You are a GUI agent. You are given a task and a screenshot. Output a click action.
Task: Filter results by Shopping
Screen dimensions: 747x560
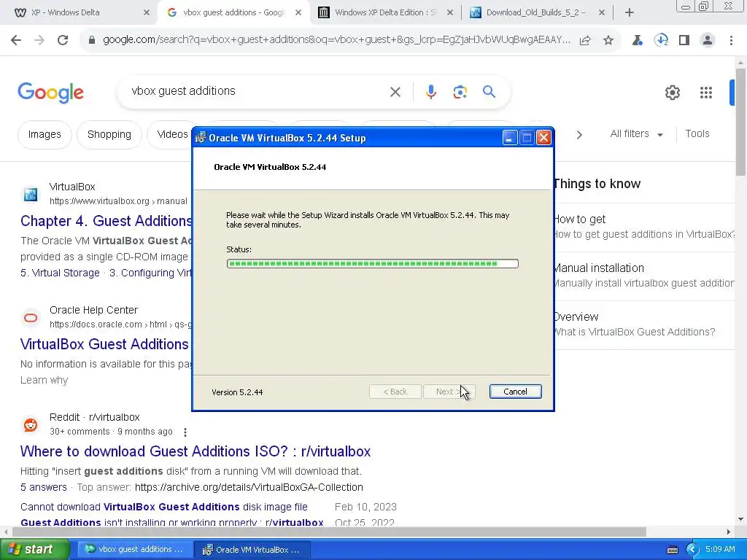109,135
